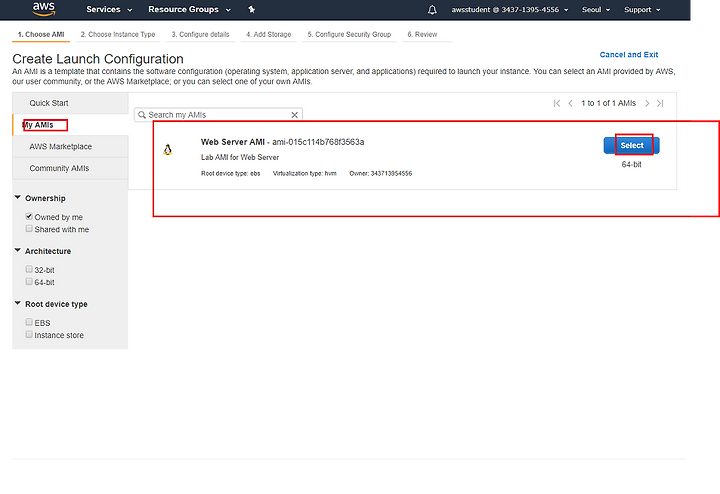Collapse the Ownership filter section
This screenshot has width=720, height=494.
(x=17, y=197)
